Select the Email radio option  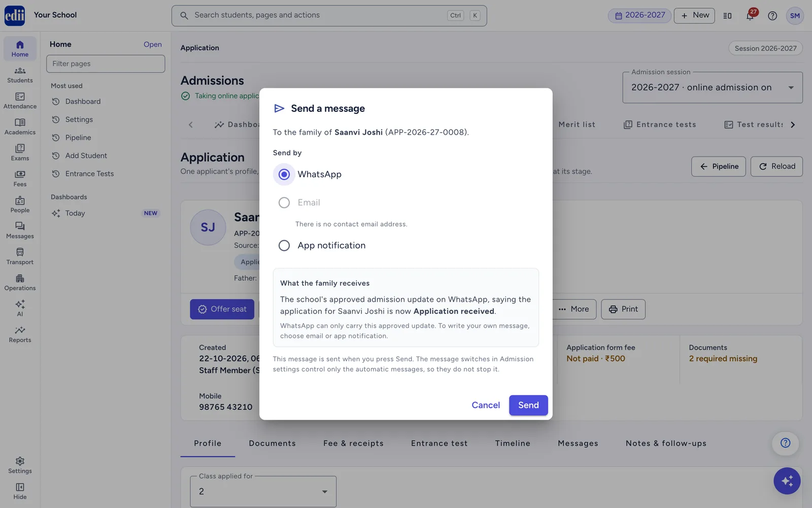coord(284,203)
